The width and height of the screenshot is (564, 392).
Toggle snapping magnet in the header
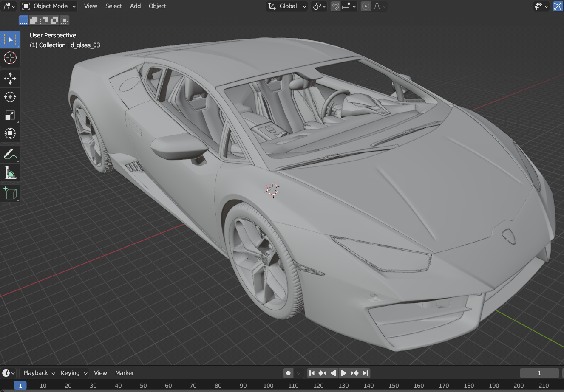[336, 6]
